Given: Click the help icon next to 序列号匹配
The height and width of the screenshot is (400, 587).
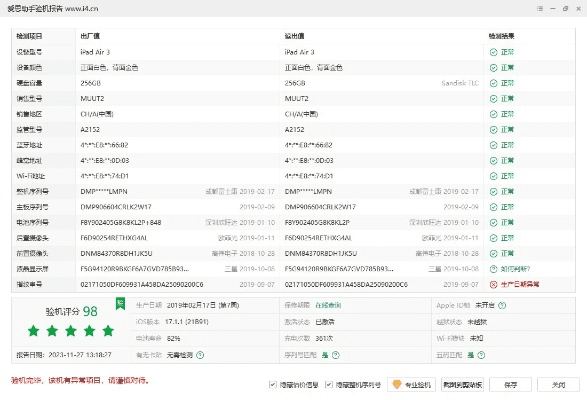Looking at the screenshot, I should point(336,355).
